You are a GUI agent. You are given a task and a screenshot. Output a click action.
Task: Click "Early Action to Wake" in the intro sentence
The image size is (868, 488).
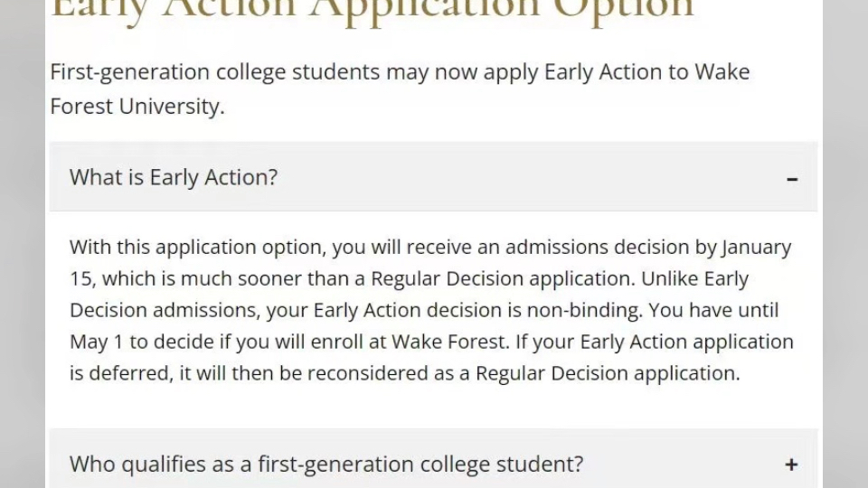(647, 72)
